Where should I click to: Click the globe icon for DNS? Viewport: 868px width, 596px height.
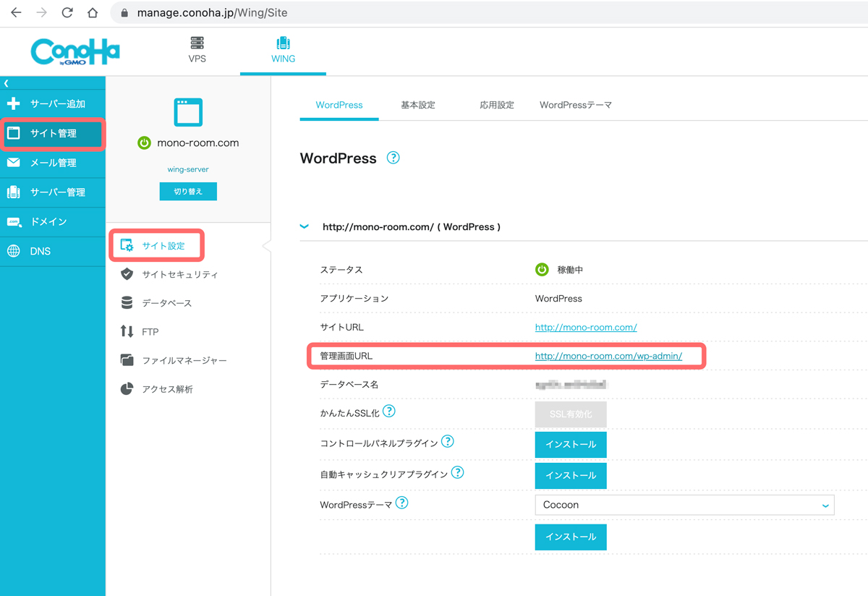(x=14, y=251)
